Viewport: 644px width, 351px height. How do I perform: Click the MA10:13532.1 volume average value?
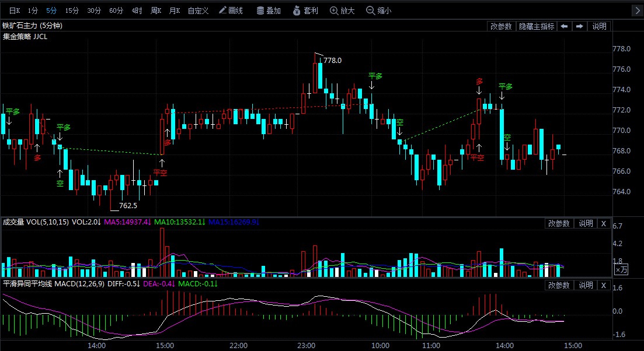[x=180, y=222]
